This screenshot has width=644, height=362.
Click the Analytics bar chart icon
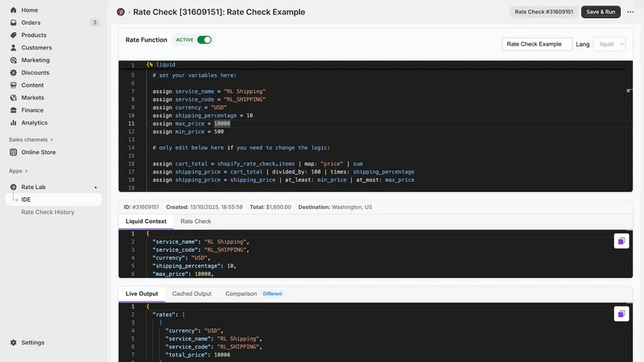(13, 123)
